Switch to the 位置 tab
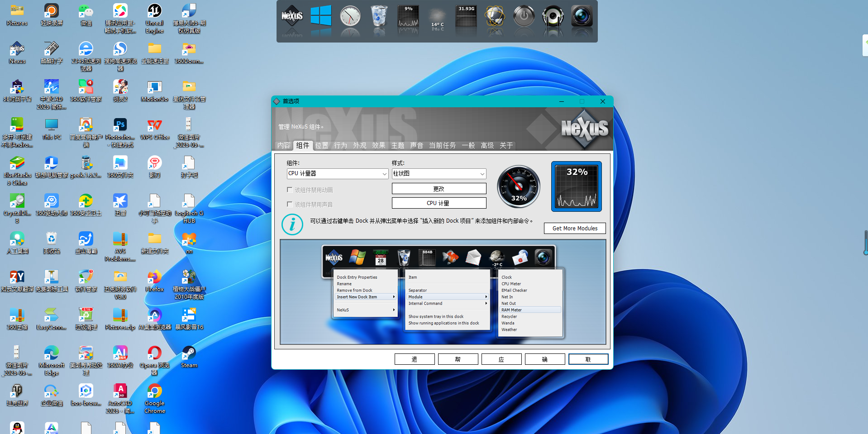 pyautogui.click(x=322, y=145)
